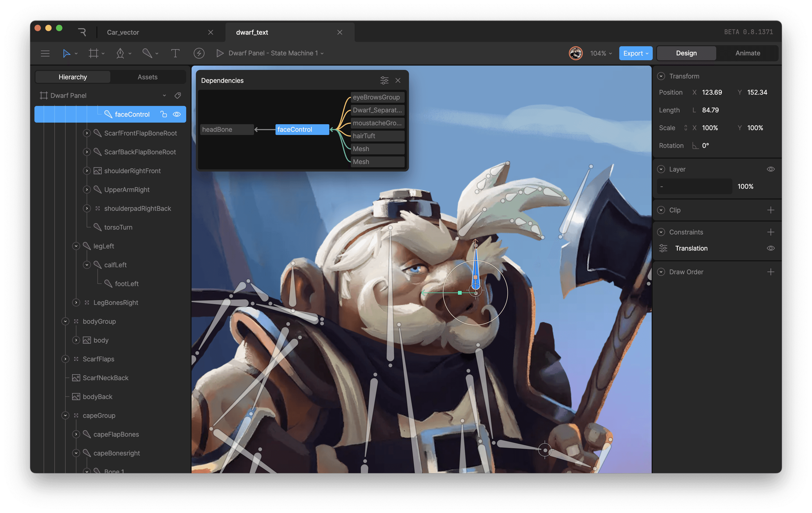The height and width of the screenshot is (513, 812).
Task: Switch to the Assets tab
Action: (147, 77)
